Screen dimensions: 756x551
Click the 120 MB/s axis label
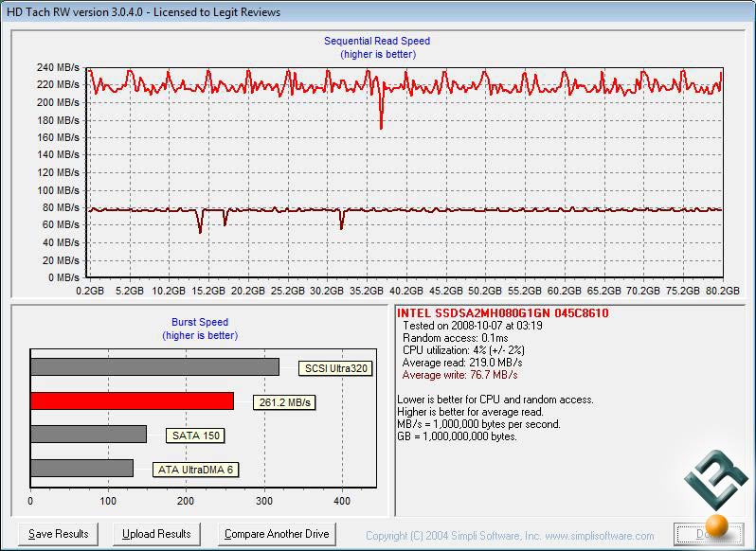[58, 172]
